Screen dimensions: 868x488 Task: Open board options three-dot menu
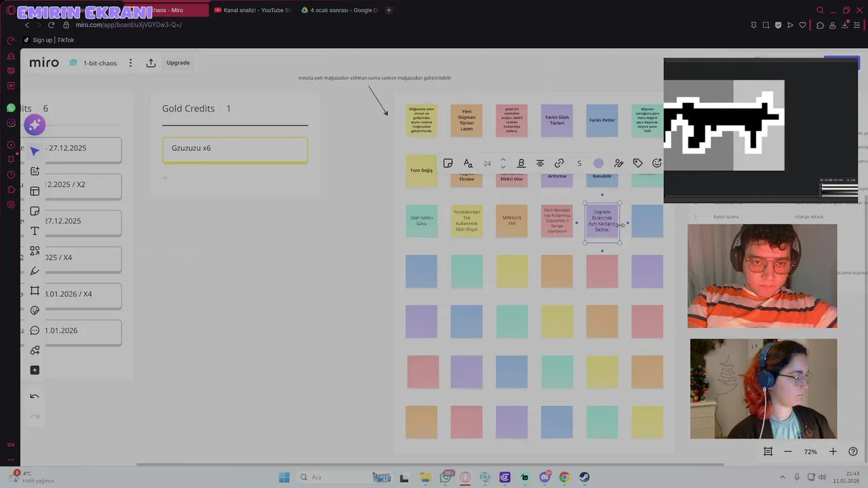131,63
